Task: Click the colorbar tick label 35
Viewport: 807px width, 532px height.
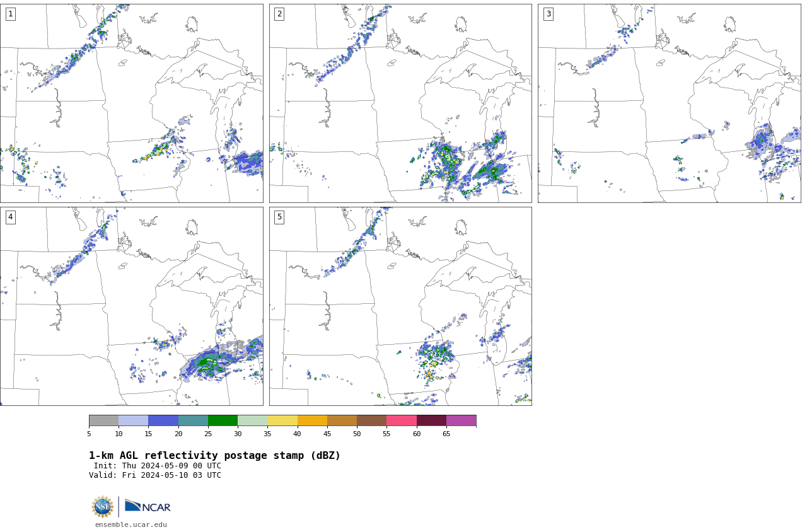Action: [267, 434]
